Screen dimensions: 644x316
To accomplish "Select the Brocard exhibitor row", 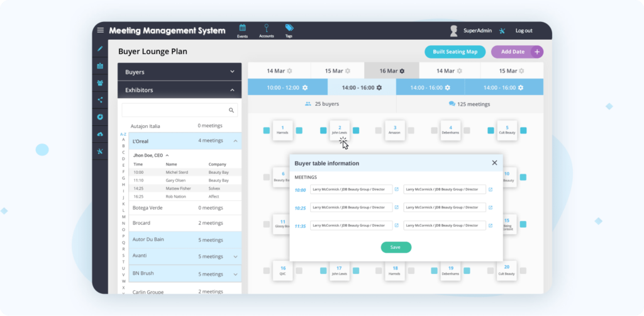I will click(185, 223).
